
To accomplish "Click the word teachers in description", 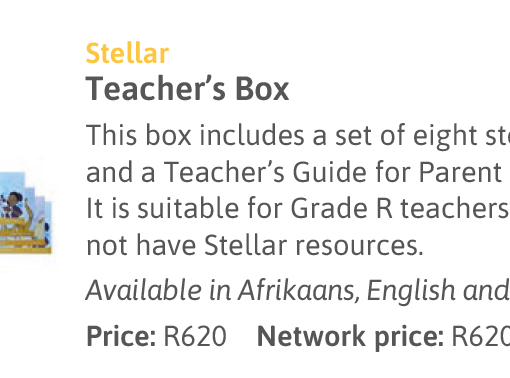I will coord(454,208).
